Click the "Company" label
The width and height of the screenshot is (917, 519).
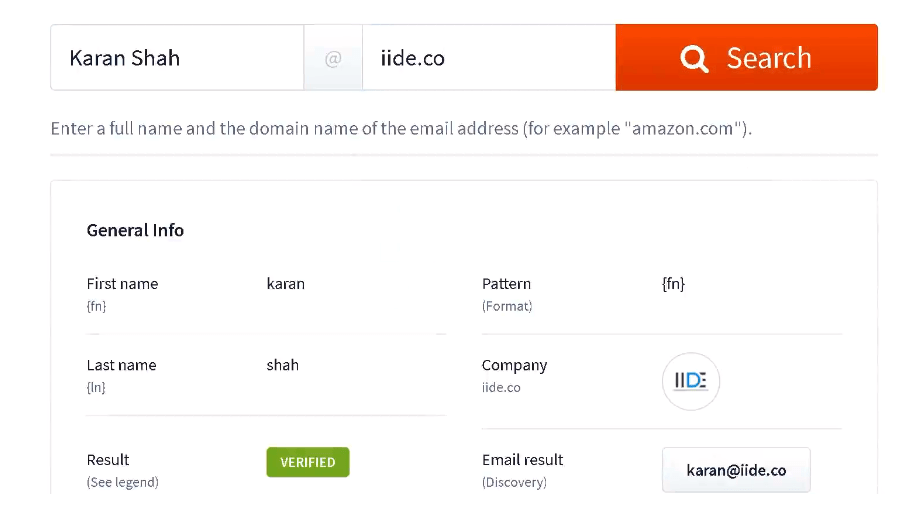coord(514,365)
